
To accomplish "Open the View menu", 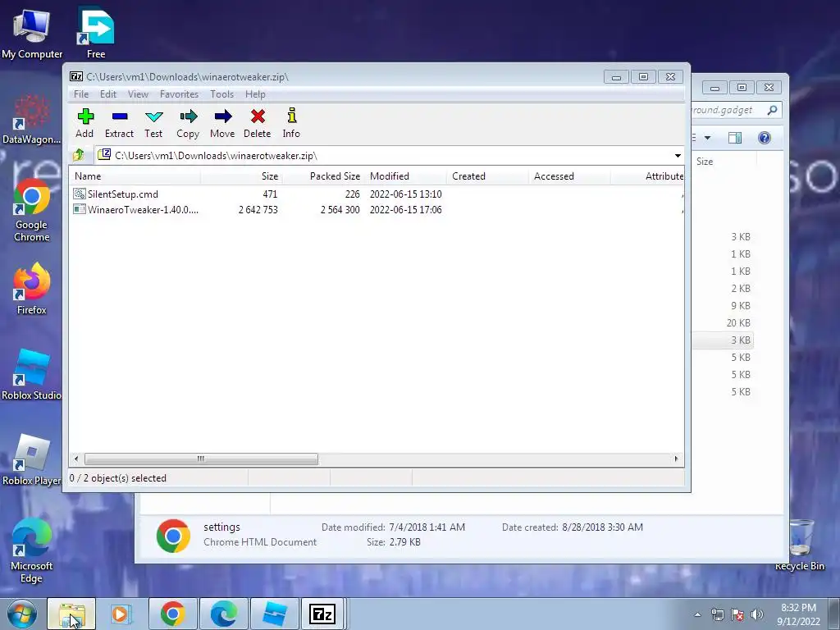I will point(138,94).
